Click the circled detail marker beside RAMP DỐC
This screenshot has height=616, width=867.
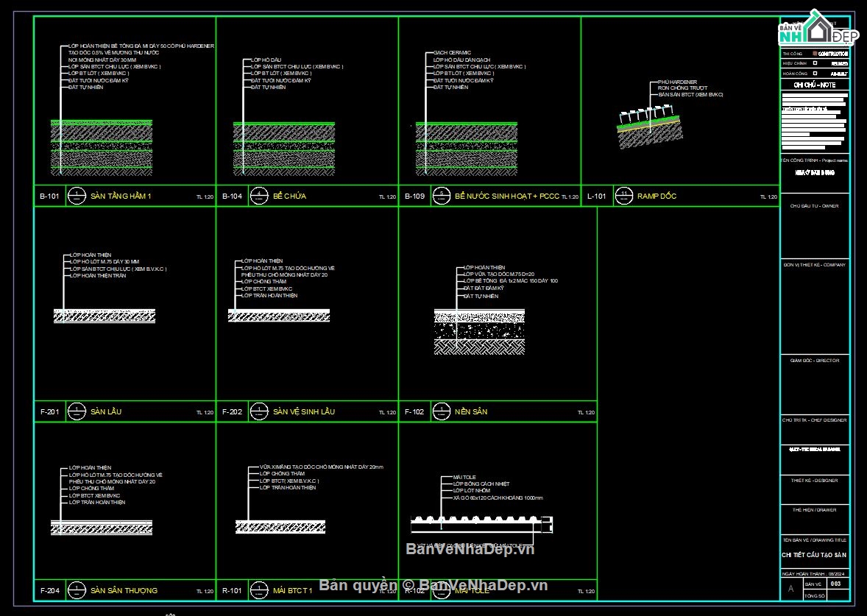(x=623, y=196)
